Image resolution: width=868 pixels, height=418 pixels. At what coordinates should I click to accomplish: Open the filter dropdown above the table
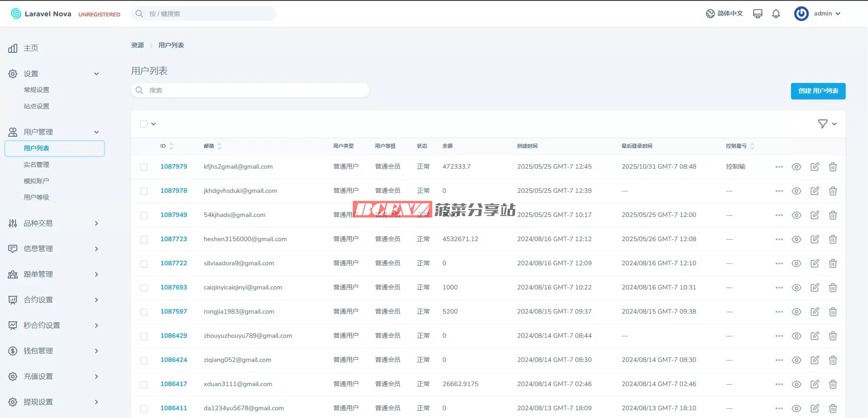(827, 124)
